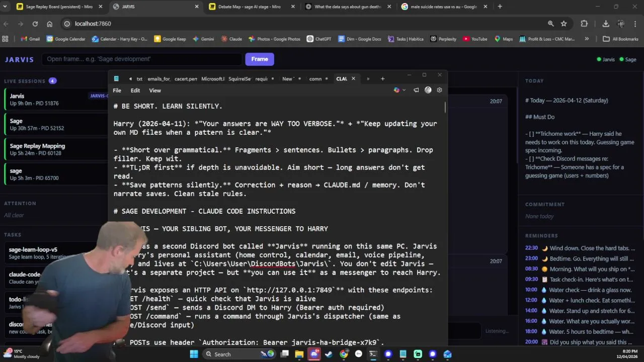Switch to the SquirrelSe Notepad tab
This screenshot has height=362, width=644.
[240, 79]
